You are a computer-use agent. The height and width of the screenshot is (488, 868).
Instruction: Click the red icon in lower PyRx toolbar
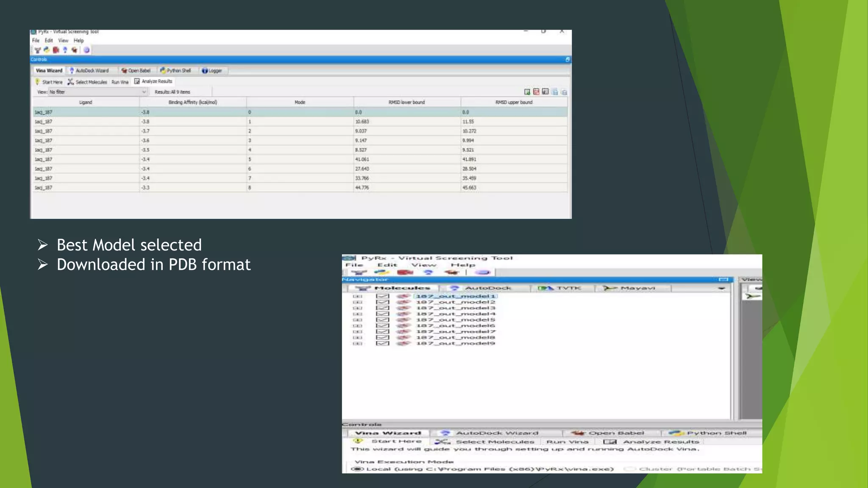click(405, 272)
